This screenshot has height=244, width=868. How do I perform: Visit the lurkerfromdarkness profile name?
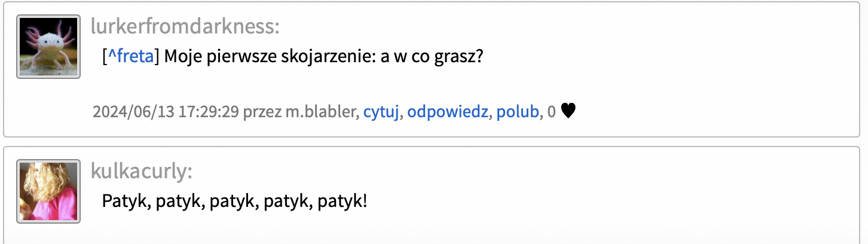(x=185, y=26)
